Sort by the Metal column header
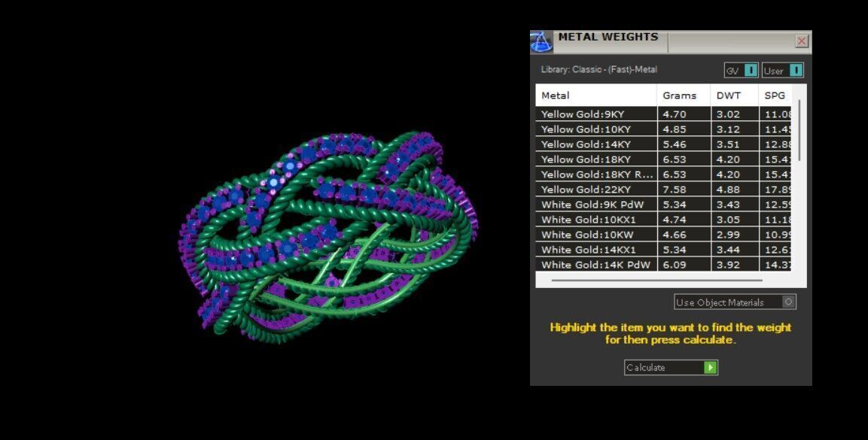The height and width of the screenshot is (440, 868). tap(596, 95)
